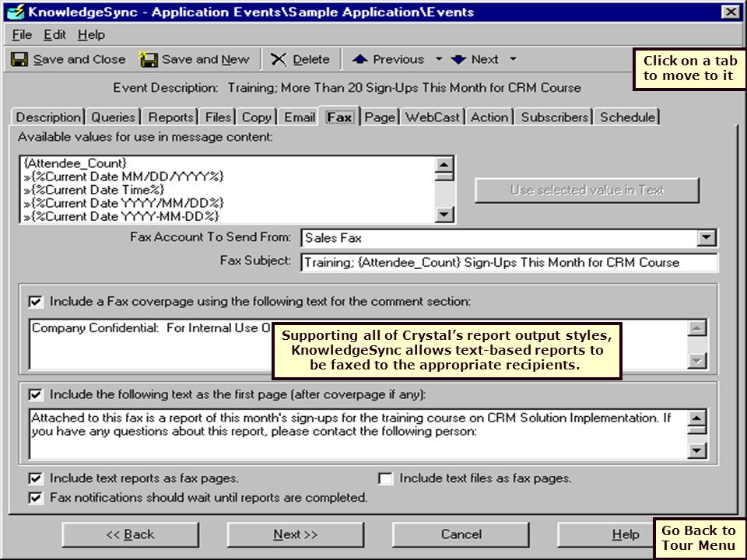Open the Next dropdown arrow in the toolbar
The width and height of the screenshot is (747, 560).
click(x=513, y=59)
